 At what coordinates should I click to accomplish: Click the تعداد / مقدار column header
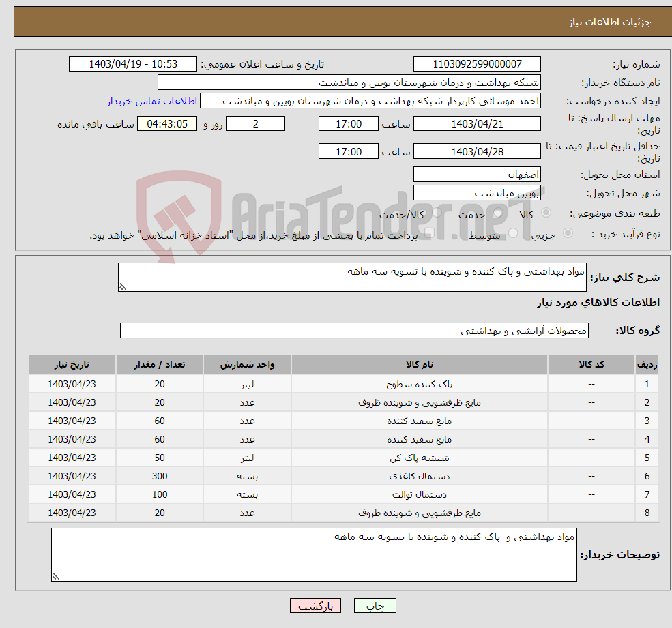pos(160,365)
